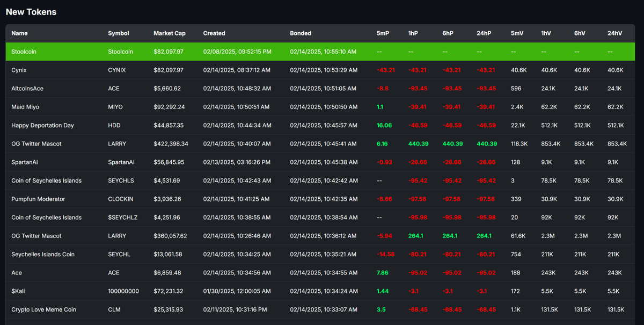
Task: Select the $44,857.35 market cap value
Action: [169, 125]
